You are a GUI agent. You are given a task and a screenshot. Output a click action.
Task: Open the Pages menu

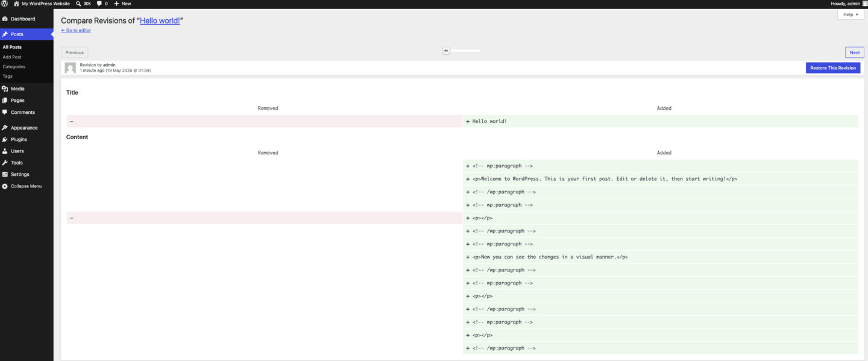coord(27,101)
